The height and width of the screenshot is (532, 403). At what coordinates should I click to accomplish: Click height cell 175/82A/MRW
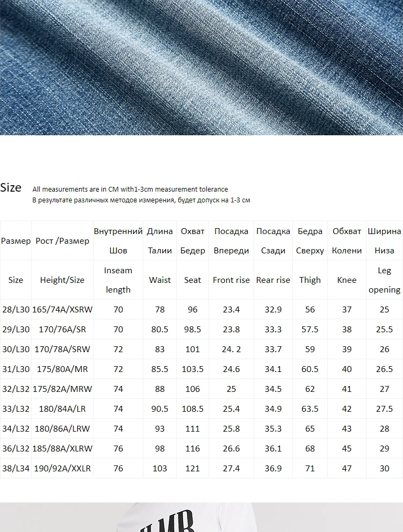(62, 389)
